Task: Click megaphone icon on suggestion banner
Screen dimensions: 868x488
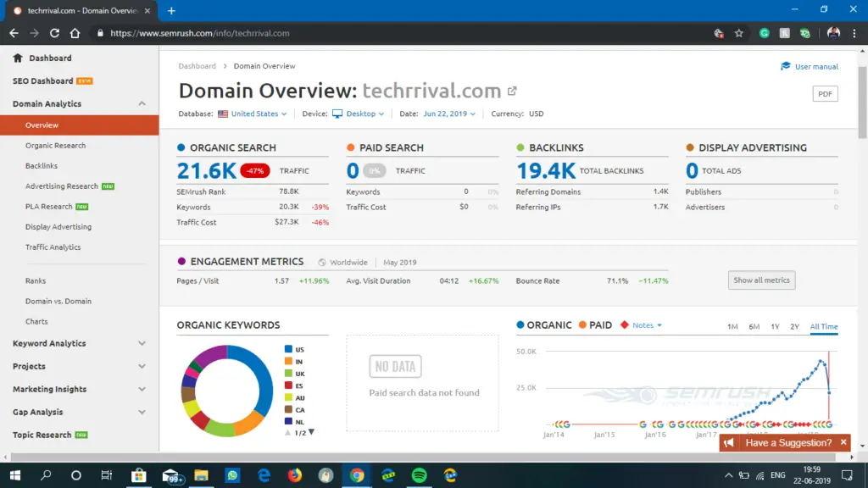Action: [728, 442]
